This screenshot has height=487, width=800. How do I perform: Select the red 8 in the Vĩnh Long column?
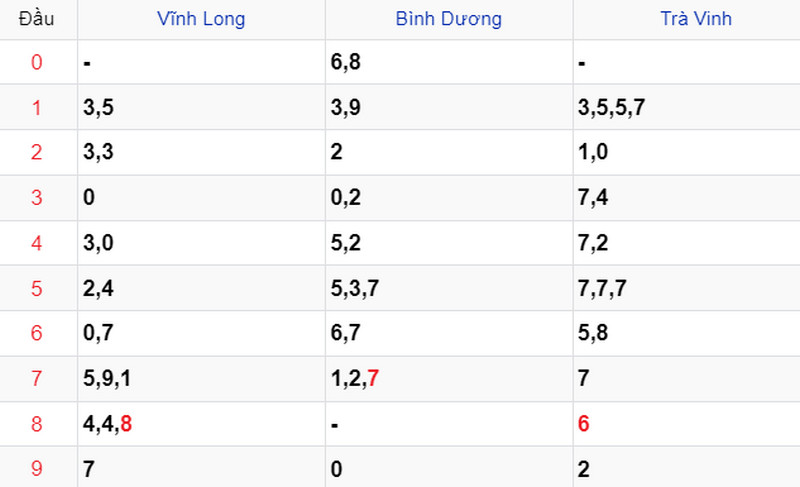[126, 423]
